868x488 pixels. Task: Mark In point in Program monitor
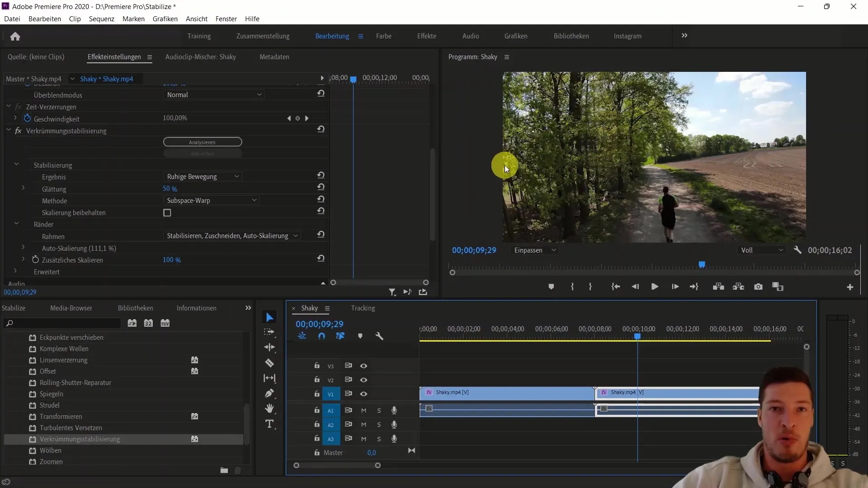(572, 287)
